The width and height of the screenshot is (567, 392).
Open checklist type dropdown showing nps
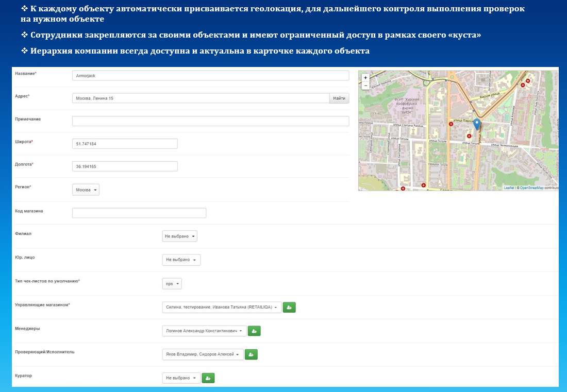[x=172, y=284]
